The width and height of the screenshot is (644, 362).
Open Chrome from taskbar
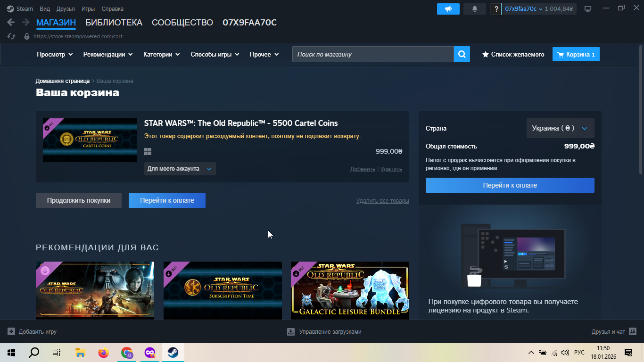[x=126, y=352]
